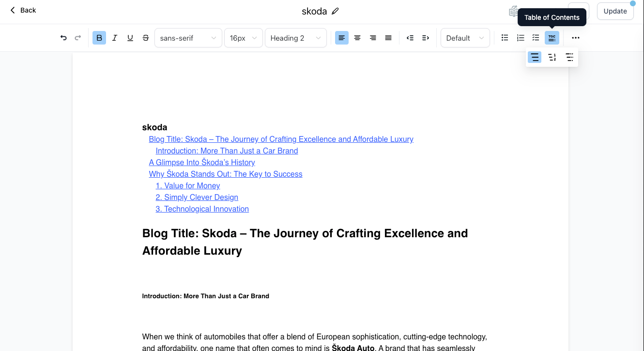Viewport: 644px width, 351px height.
Task: Open the more options ellipsis menu
Action: click(575, 37)
